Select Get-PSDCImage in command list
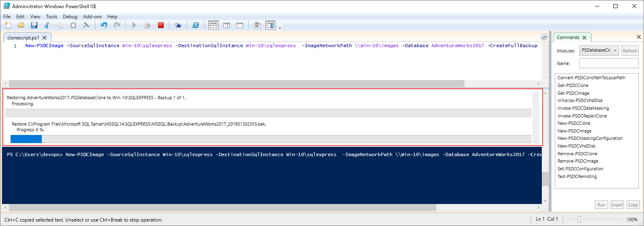 point(573,93)
